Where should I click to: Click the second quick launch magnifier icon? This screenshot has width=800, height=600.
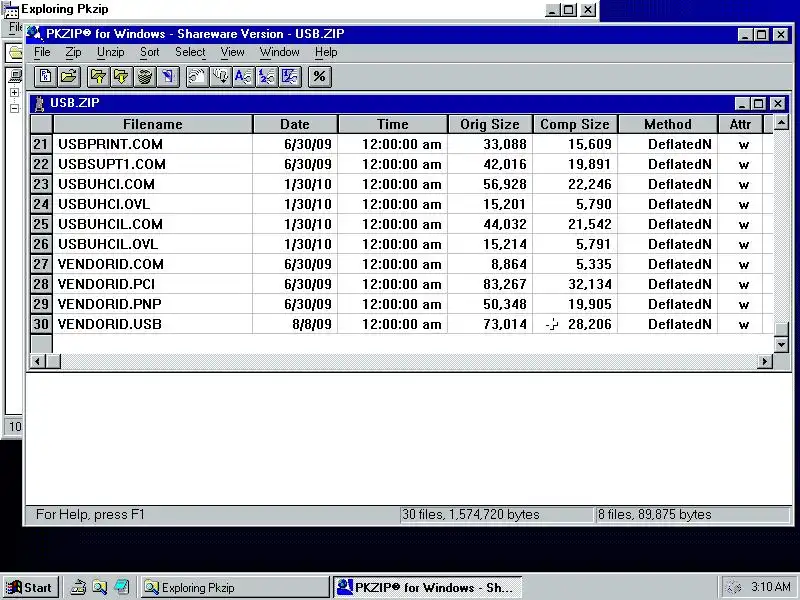[x=100, y=587]
